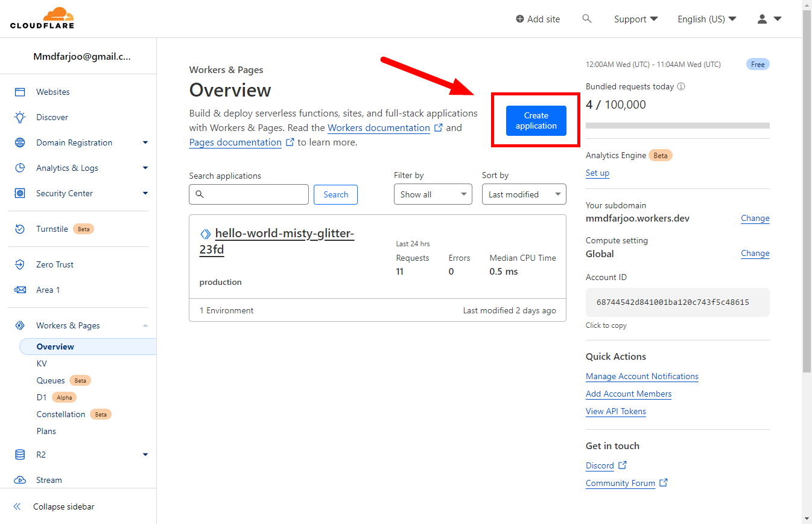Click the Bundled requests usage progress bar
This screenshot has height=524, width=812.
(677, 126)
